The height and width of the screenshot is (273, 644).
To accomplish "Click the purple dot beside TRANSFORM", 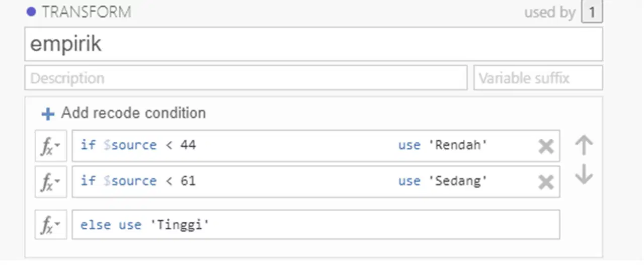I will click(31, 12).
